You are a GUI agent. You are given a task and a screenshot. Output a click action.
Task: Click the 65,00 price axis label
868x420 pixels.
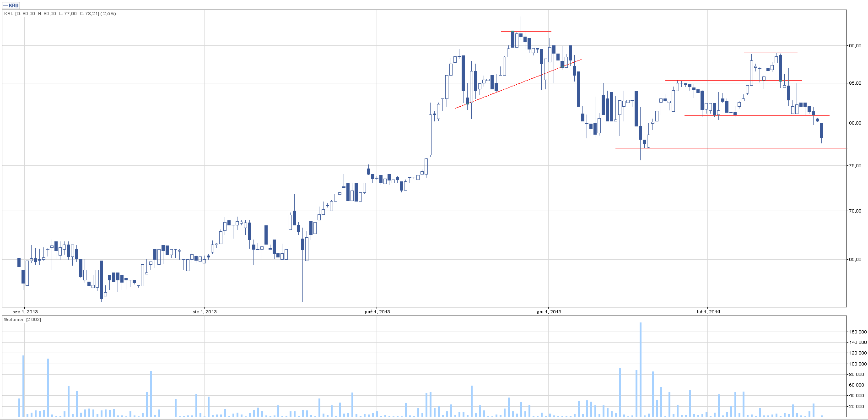coord(855,260)
